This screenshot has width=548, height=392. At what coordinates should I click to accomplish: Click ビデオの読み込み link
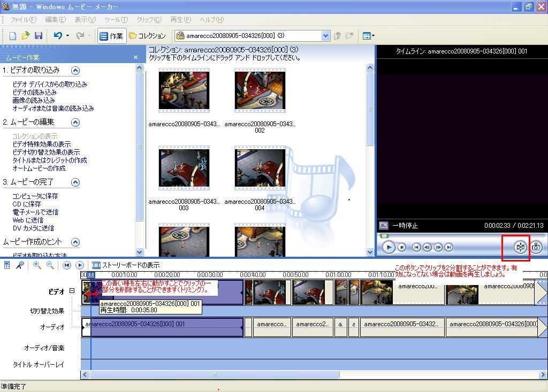tap(34, 92)
